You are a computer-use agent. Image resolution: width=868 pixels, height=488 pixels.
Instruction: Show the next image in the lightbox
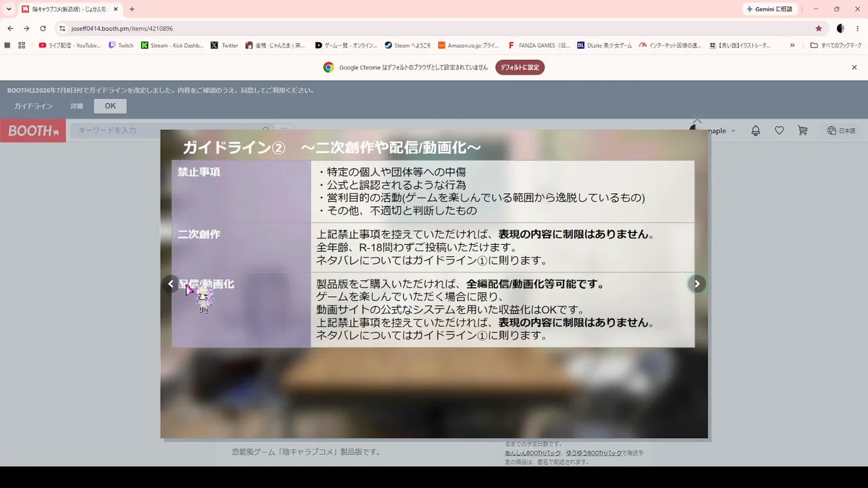[x=696, y=284]
